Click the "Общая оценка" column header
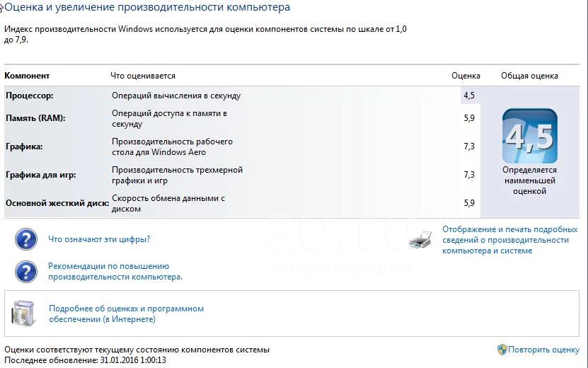The width and height of the screenshot is (588, 368). (x=529, y=76)
